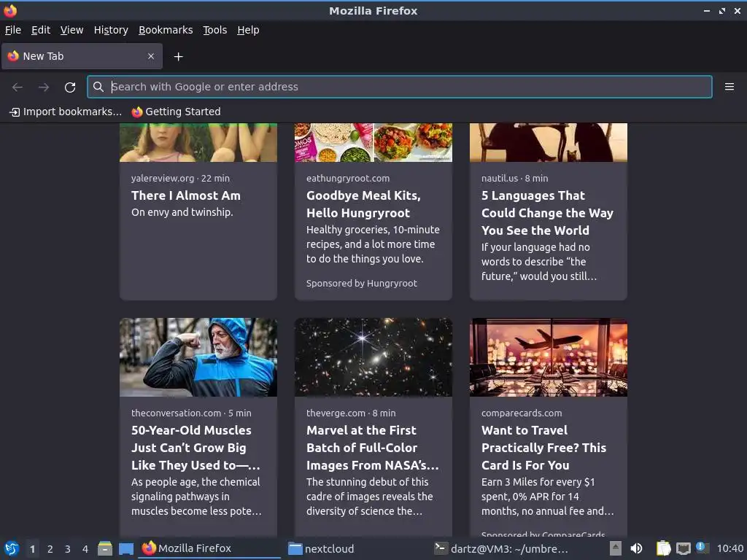
Task: Select Mozilla Firefox taskbar entry
Action: [209, 548]
